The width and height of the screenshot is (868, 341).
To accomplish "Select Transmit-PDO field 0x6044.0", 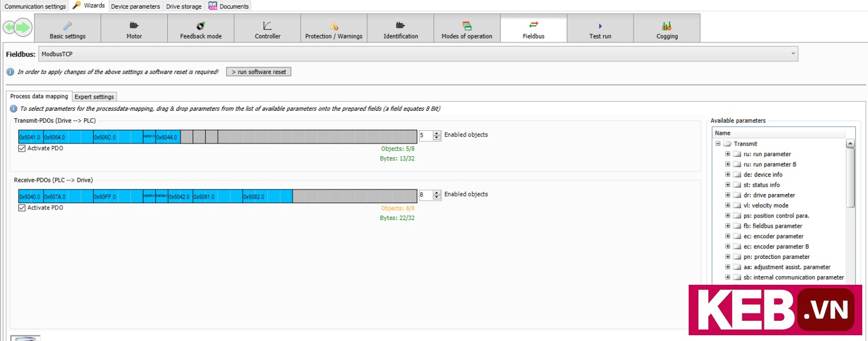I will 168,137.
